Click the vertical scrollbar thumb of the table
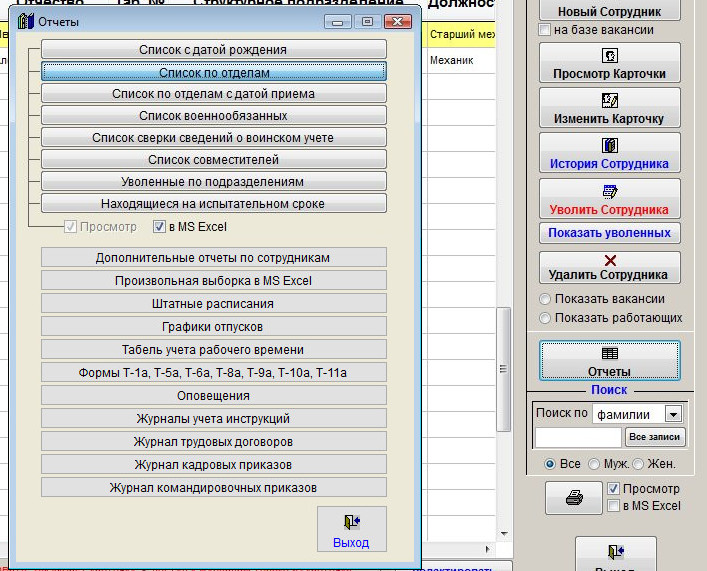 (x=504, y=369)
